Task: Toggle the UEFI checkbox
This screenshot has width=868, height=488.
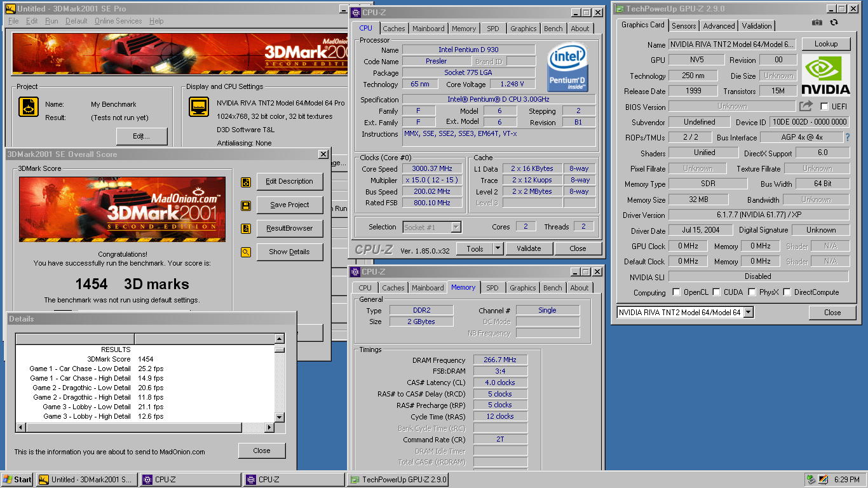Action: 825,107
